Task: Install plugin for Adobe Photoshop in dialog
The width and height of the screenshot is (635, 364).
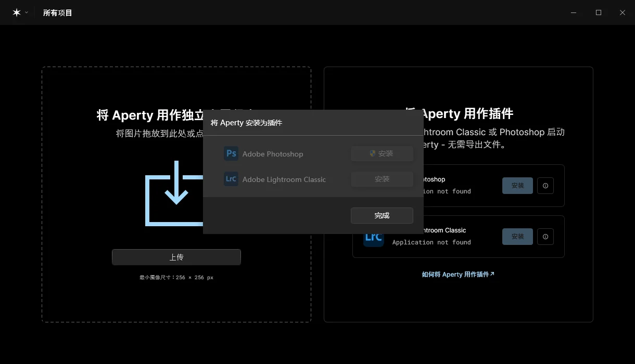Action: 382,153
